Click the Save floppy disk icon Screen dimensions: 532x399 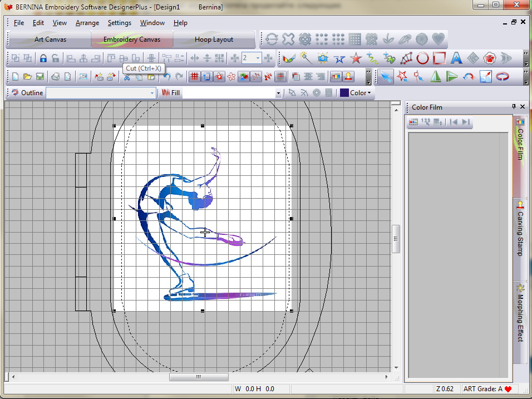pos(40,77)
